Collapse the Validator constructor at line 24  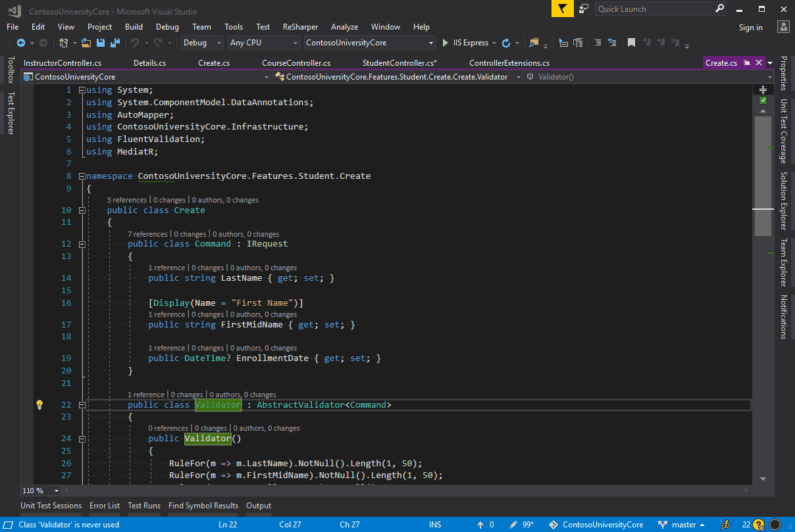(x=82, y=439)
